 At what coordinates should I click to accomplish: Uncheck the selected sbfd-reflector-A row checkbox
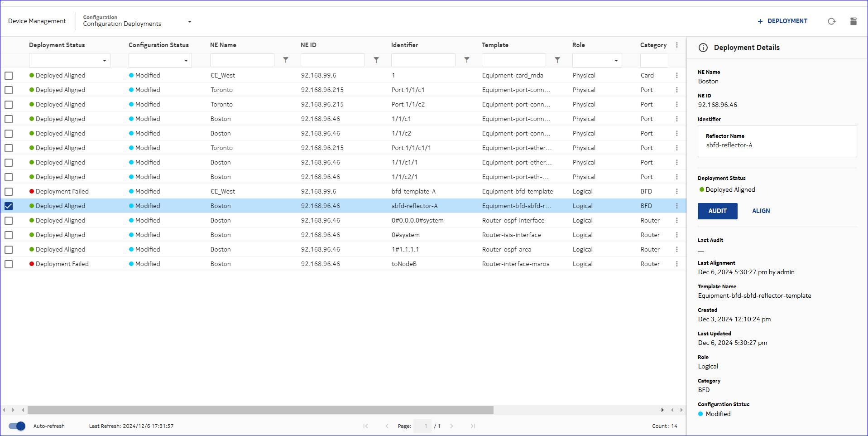[9, 206]
